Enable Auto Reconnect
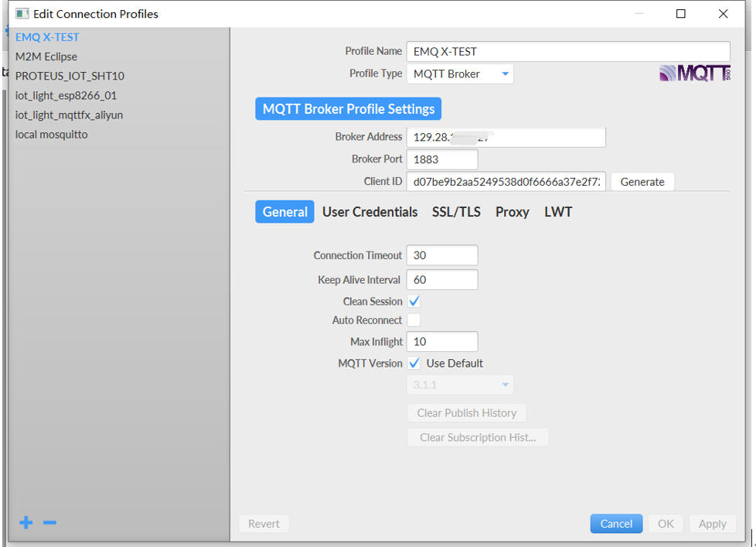The image size is (756, 547). [x=414, y=320]
